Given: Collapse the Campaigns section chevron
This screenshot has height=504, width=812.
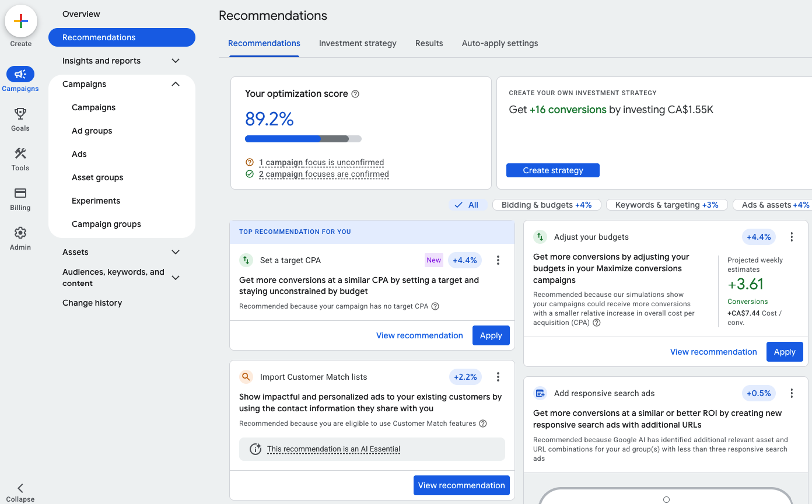Looking at the screenshot, I should click(176, 84).
